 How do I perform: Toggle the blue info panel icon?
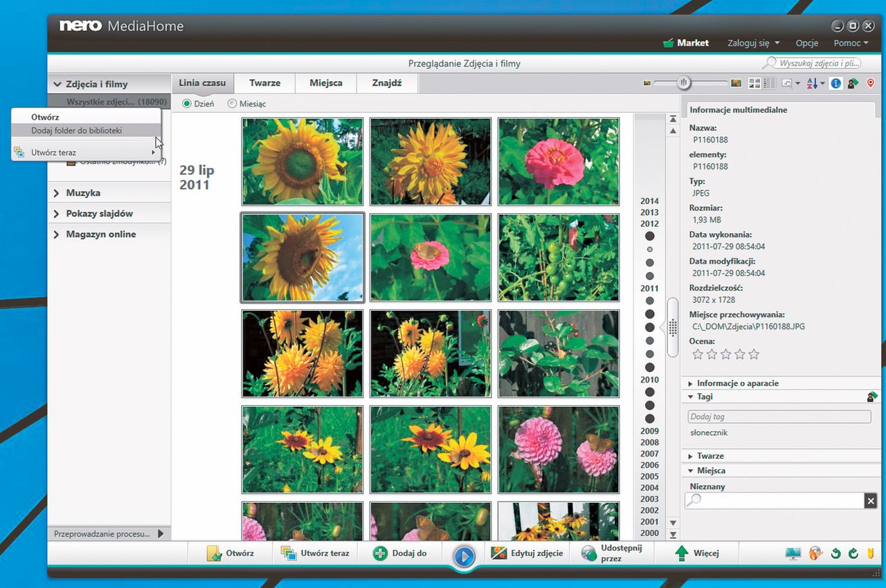point(836,83)
